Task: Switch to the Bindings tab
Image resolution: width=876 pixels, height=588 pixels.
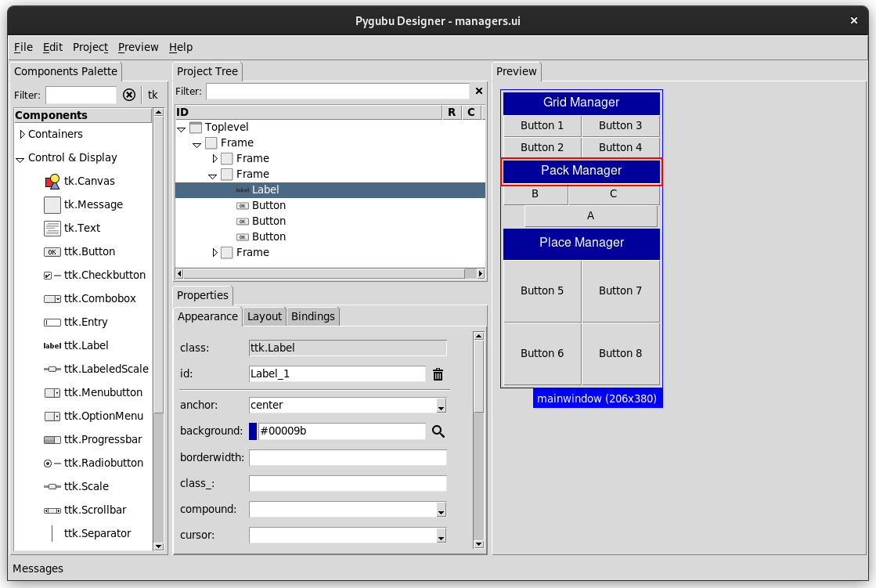Action: pos(313,316)
